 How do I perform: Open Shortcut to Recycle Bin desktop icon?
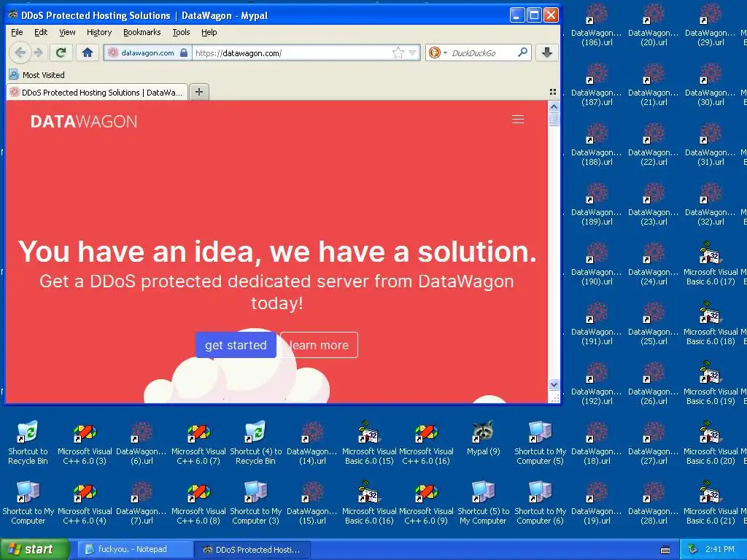[x=28, y=443]
